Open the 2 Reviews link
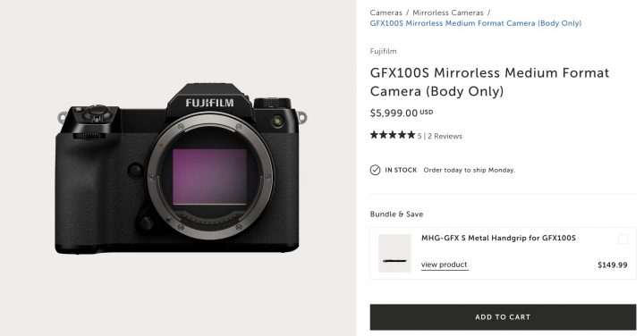Image resolution: width=644 pixels, height=336 pixels. [445, 136]
